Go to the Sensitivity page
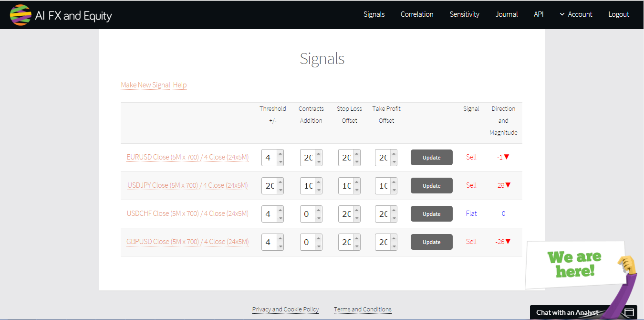644x320 pixels. 464,14
